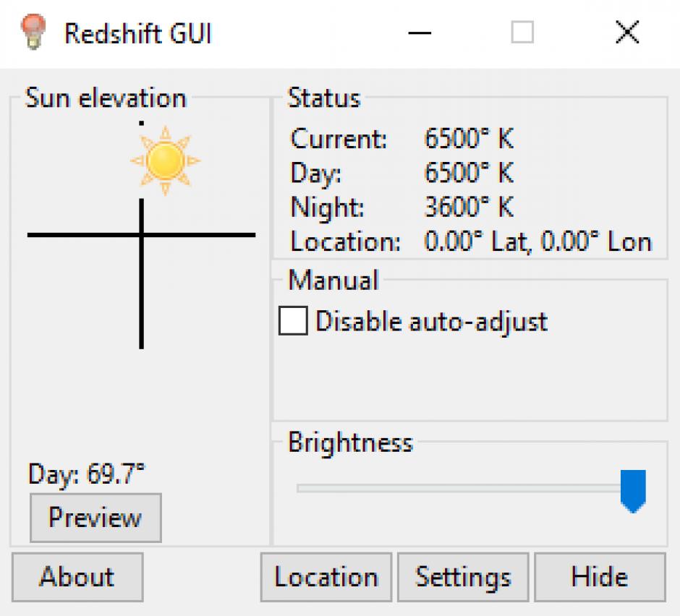
Task: Click the Brightness group label
Action: point(350,443)
